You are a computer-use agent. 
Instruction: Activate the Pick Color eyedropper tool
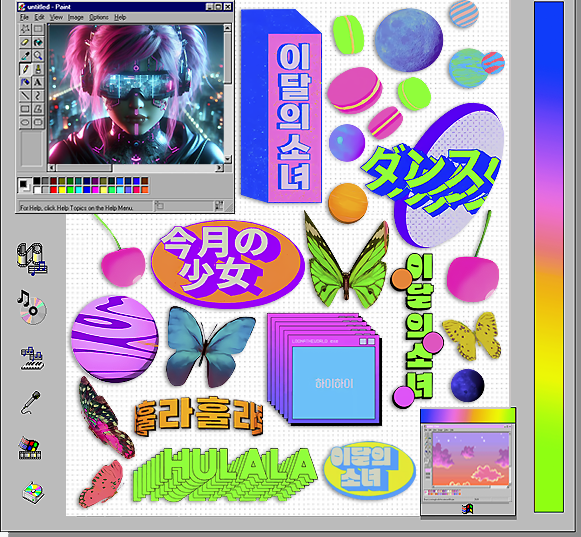pos(25,55)
